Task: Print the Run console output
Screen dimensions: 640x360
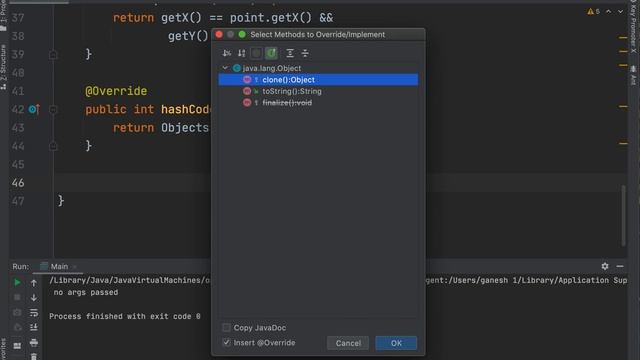Action: tap(34, 342)
